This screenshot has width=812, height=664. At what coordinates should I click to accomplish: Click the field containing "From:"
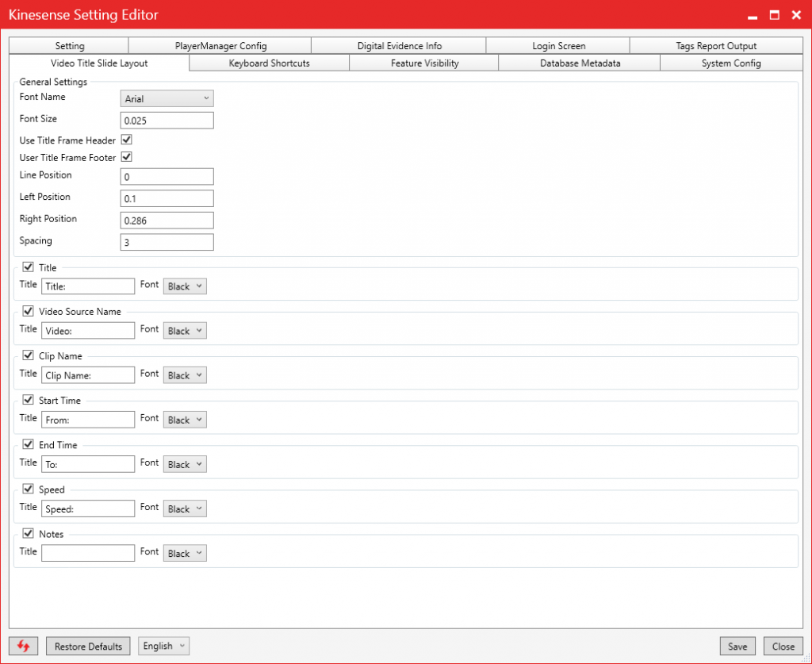(88, 420)
